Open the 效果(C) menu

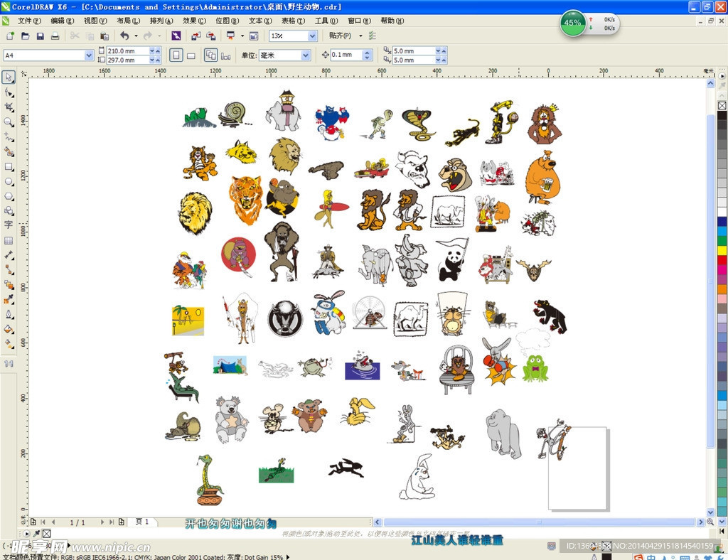click(194, 21)
